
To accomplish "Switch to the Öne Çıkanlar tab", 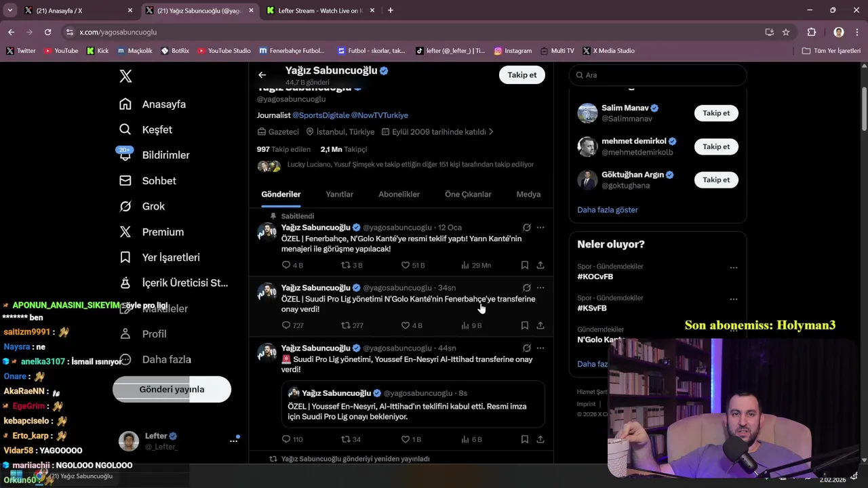I will click(468, 195).
